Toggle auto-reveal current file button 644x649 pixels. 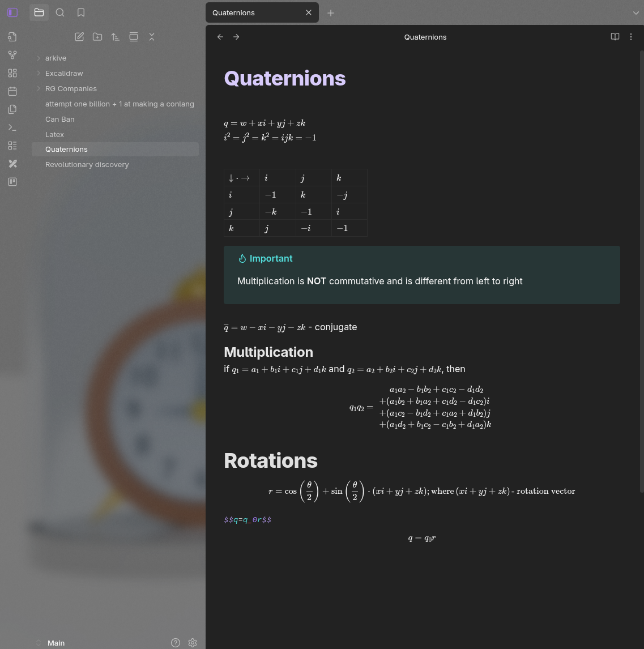[x=134, y=37]
